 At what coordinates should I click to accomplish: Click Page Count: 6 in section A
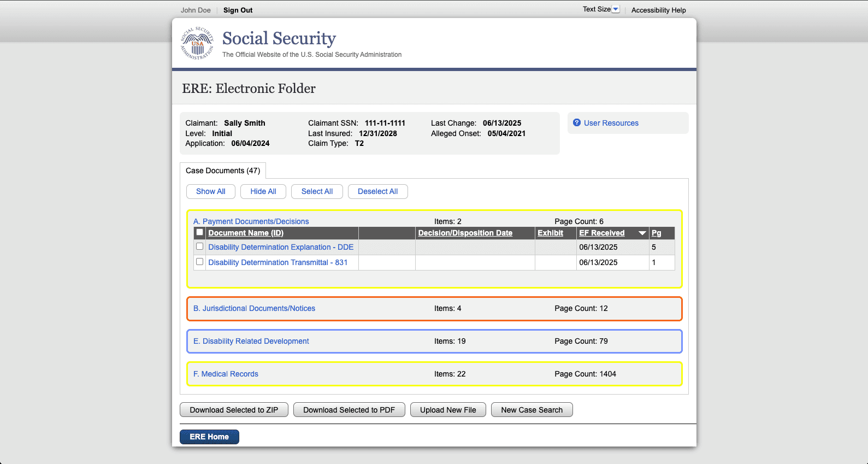click(x=579, y=221)
